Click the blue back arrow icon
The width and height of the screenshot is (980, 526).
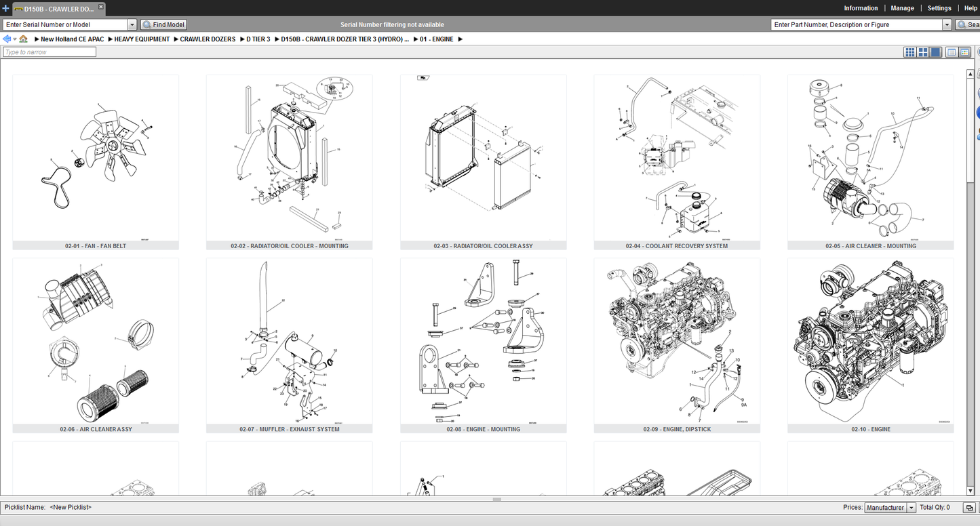[7, 39]
